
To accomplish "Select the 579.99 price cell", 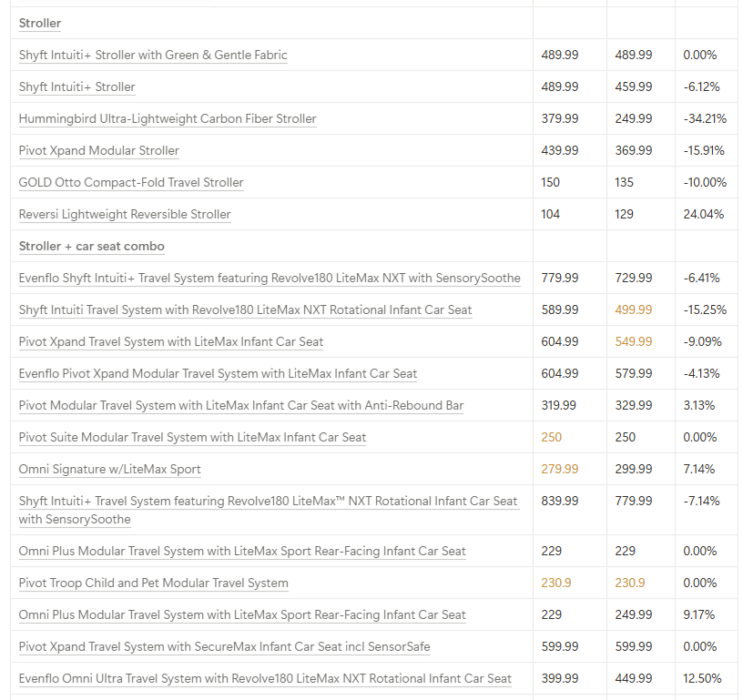I will [x=634, y=374].
